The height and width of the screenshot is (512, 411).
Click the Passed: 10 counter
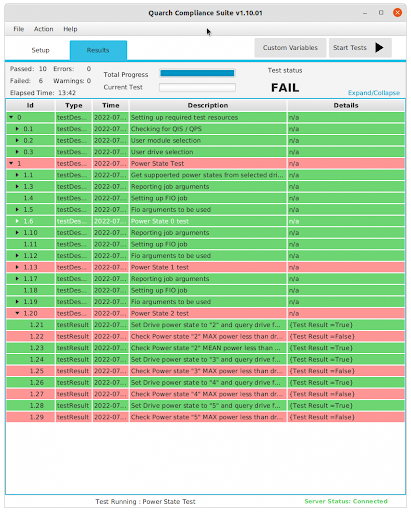coord(28,69)
